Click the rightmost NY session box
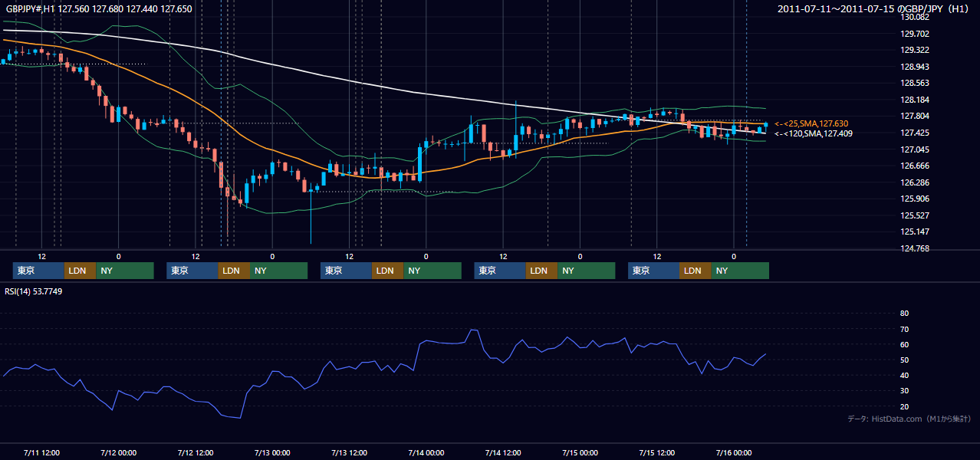The image size is (980, 460). [740, 271]
